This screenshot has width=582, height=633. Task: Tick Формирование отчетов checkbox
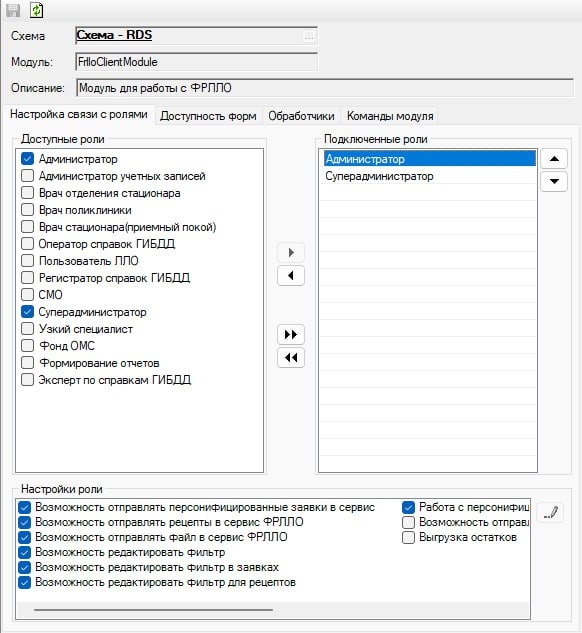pyautogui.click(x=27, y=363)
